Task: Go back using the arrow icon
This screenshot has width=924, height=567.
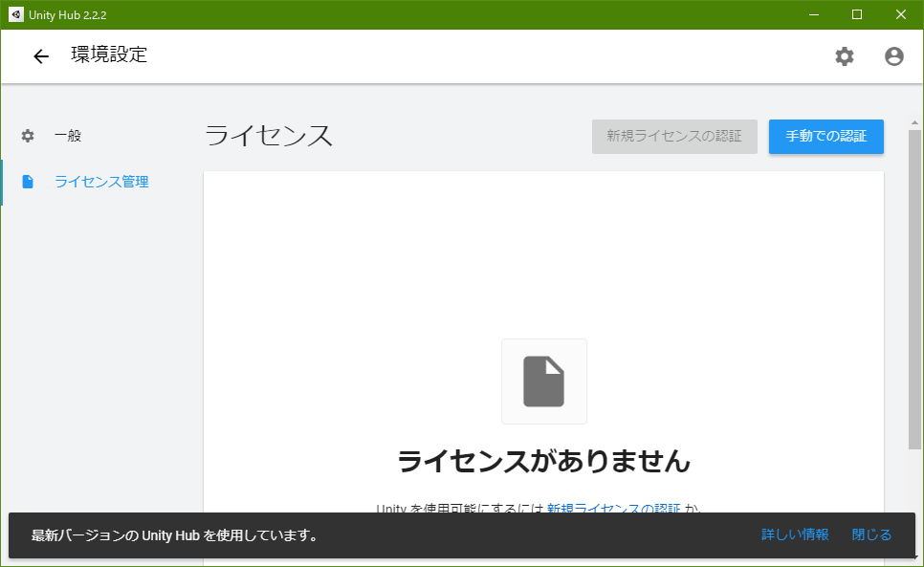Action: click(x=41, y=56)
